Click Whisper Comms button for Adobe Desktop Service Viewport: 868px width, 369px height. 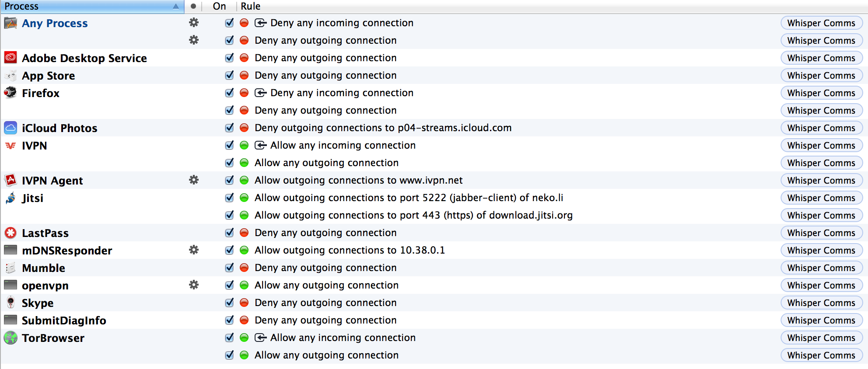pos(821,58)
